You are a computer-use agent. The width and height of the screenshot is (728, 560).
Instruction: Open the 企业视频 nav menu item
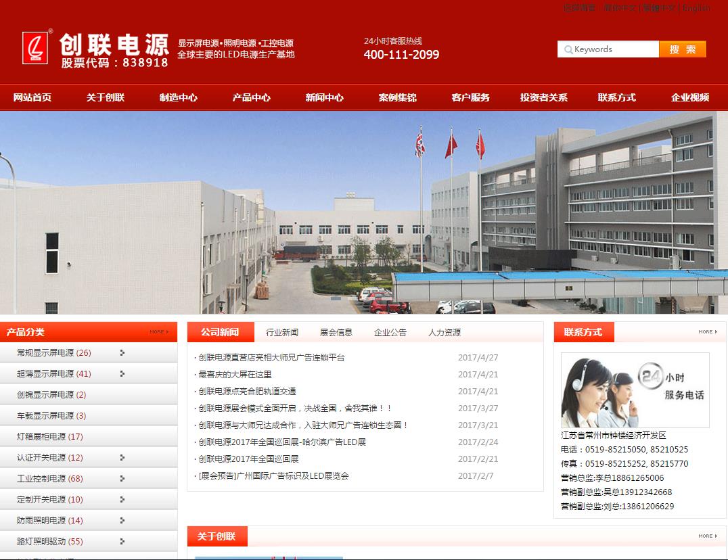coord(690,97)
